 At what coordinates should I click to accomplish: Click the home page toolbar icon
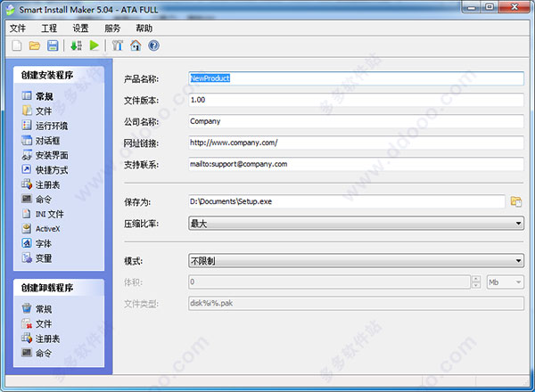point(136,45)
